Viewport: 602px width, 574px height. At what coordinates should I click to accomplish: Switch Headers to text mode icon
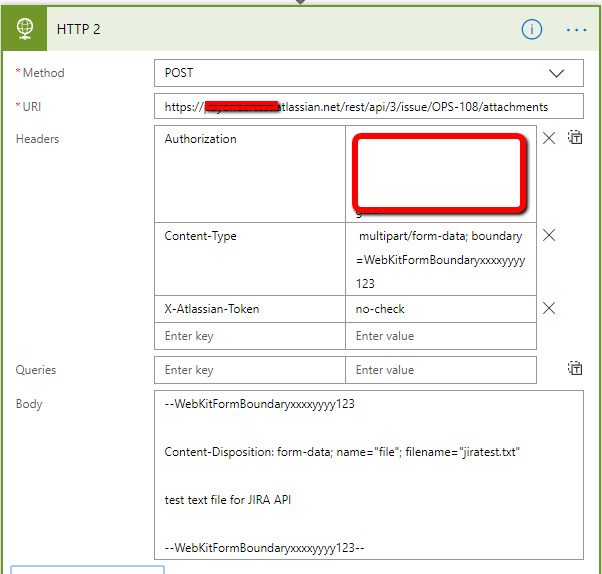pos(575,137)
